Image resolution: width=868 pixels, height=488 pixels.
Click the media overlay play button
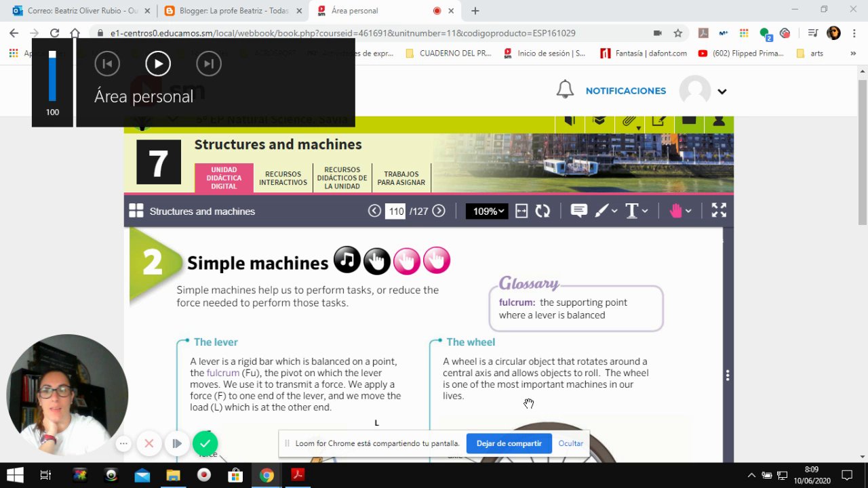point(158,64)
